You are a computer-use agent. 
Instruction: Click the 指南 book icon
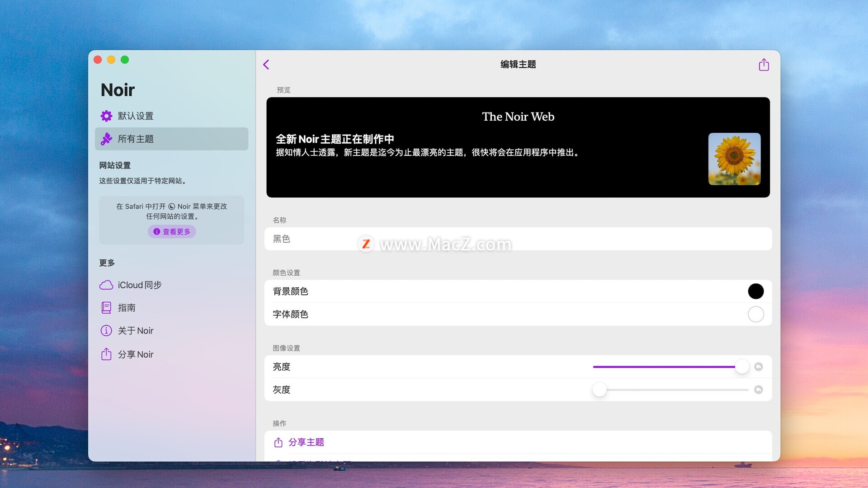point(106,308)
